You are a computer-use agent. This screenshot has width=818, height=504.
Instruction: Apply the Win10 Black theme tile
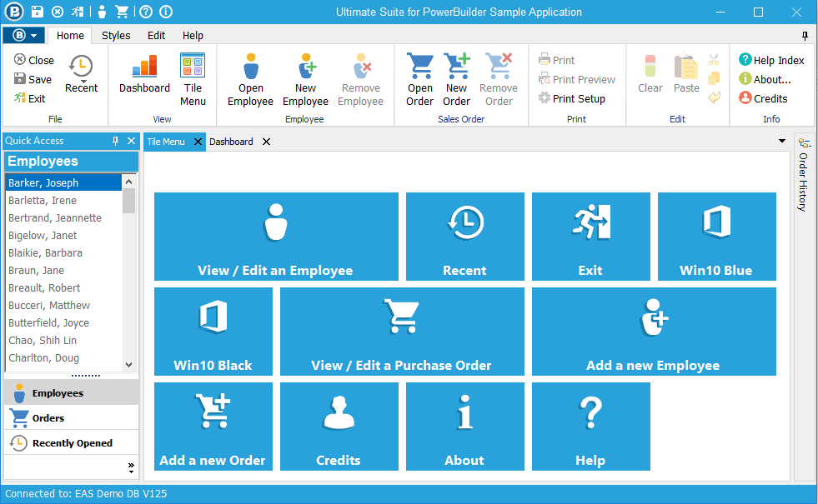click(213, 332)
